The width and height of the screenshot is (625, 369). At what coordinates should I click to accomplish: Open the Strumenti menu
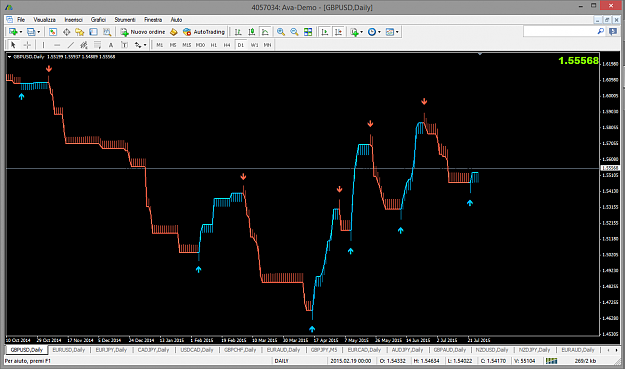pyautogui.click(x=125, y=20)
